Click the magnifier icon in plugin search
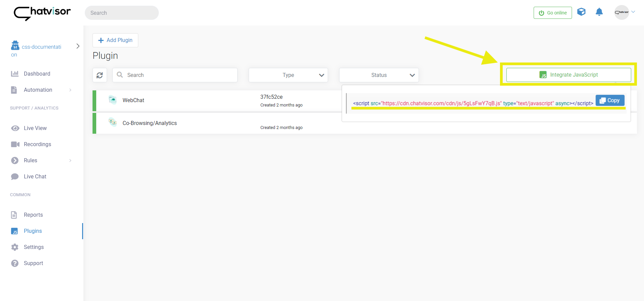This screenshot has width=644, height=301. click(x=120, y=75)
